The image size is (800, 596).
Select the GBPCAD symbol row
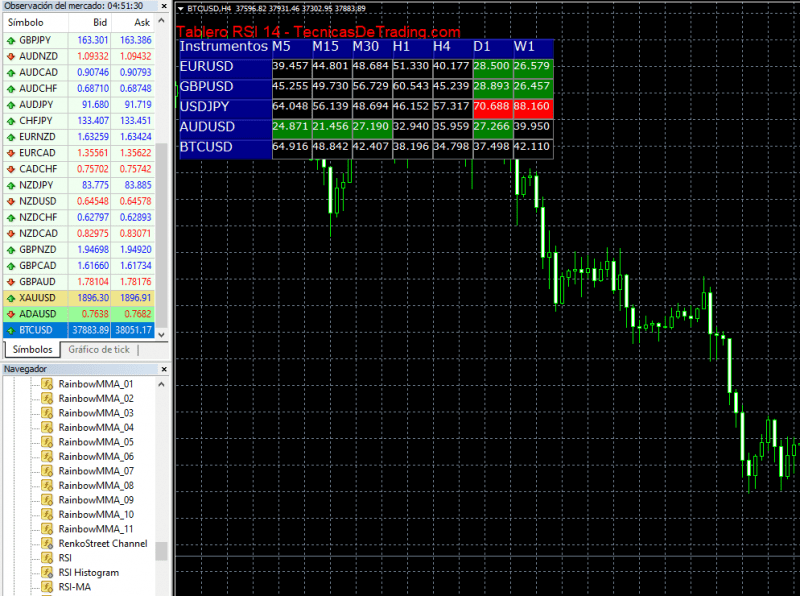point(79,266)
